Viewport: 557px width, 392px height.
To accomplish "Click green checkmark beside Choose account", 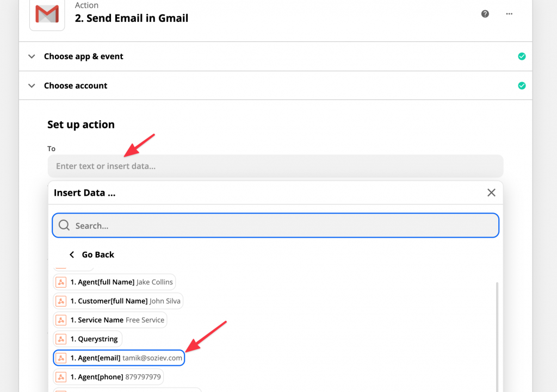I will point(522,86).
